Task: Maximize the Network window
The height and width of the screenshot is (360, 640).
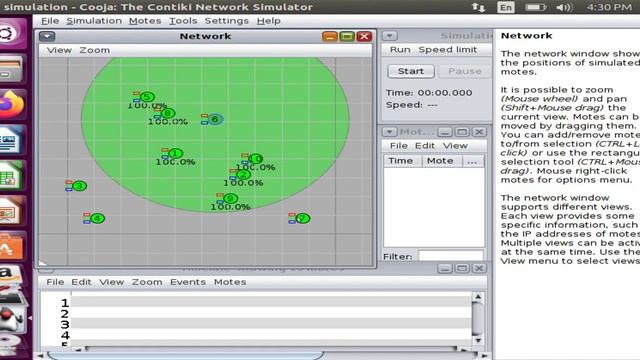Action: point(347,37)
